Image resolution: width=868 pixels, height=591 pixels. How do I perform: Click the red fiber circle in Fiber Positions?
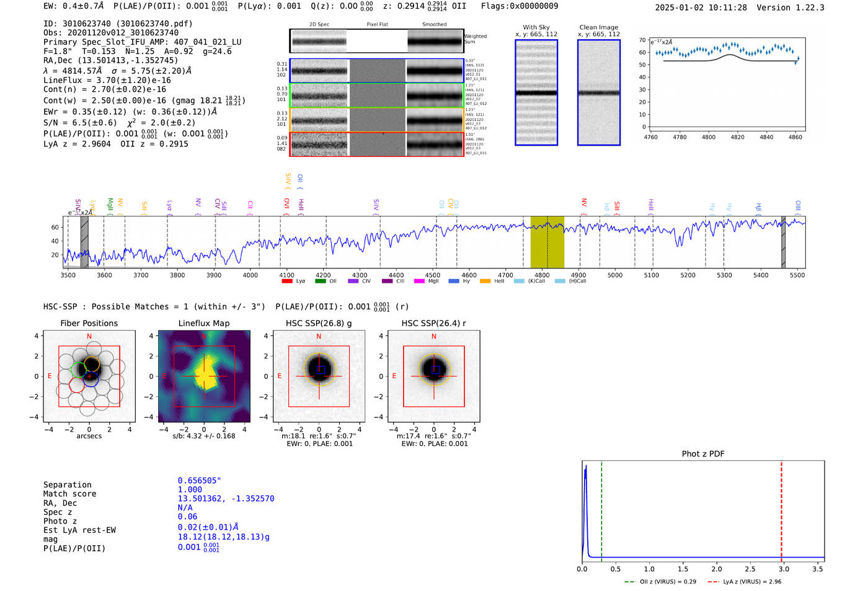pos(77,384)
